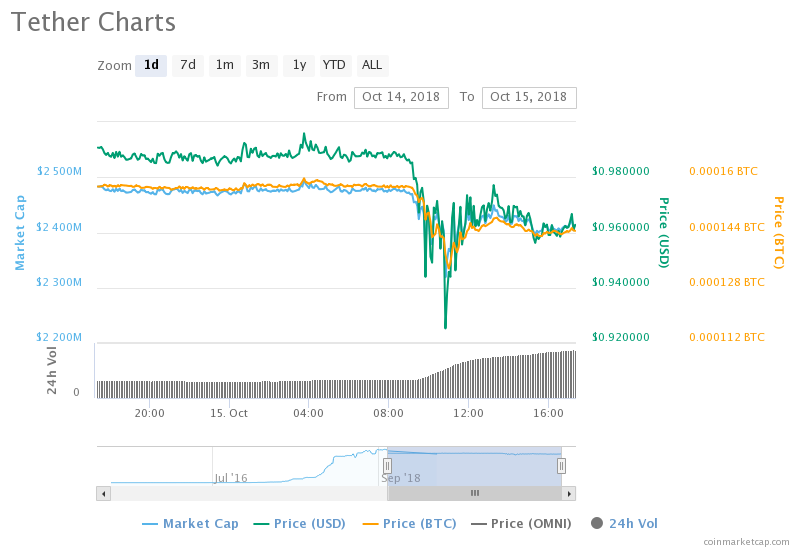Click the Jul '16 navigator label
Screen dimensions: 800x550
click(231, 478)
